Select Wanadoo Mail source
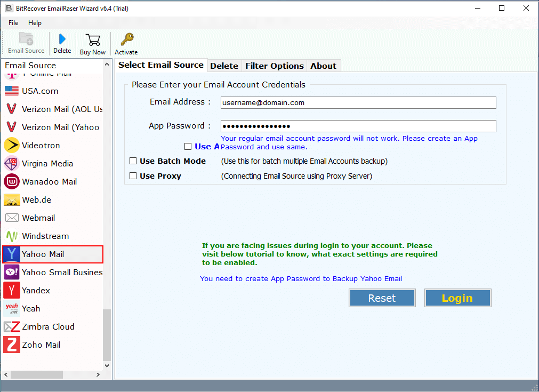 (49, 182)
